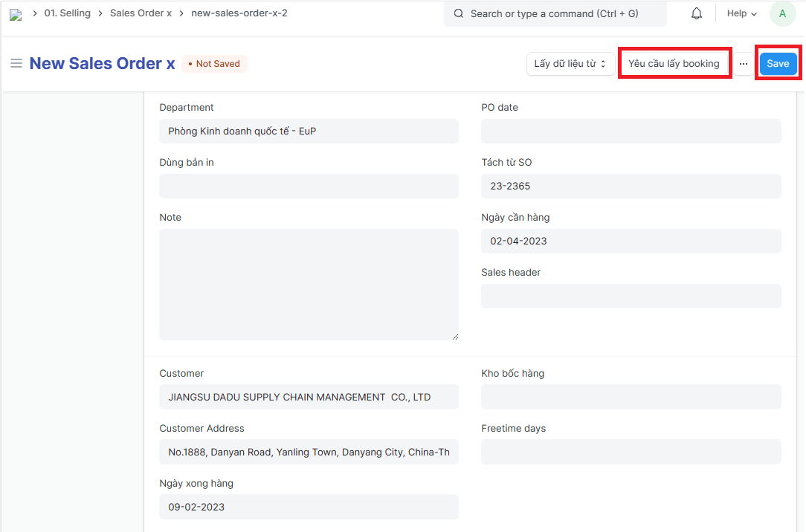Click the user avatar 'A' icon
Viewport: 806px width, 532px height.
pos(782,13)
